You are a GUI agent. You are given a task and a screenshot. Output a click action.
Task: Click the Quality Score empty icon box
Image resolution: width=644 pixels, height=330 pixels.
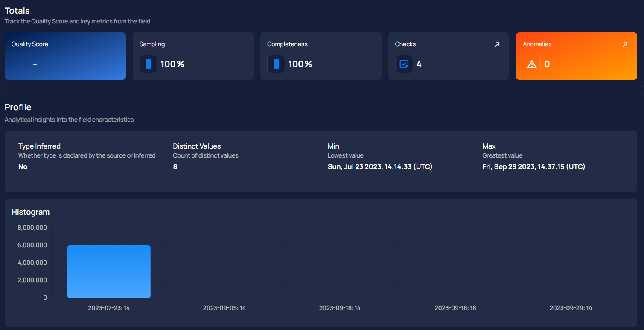20,64
